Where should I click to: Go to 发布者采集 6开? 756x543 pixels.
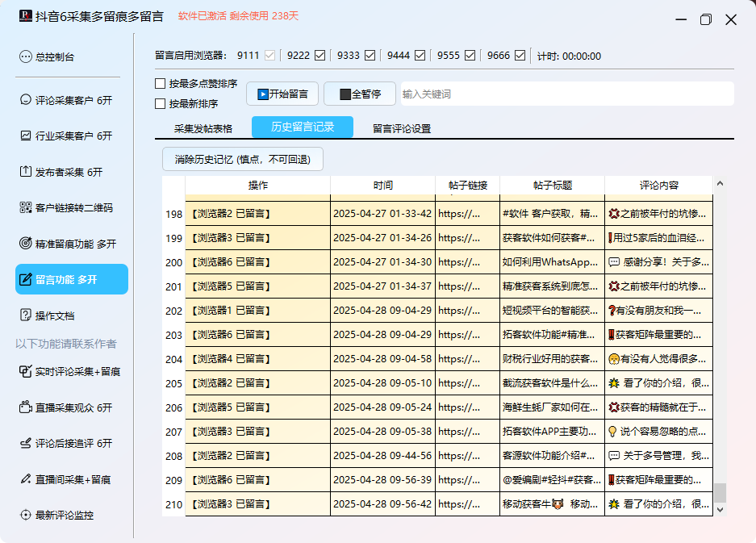pos(69,172)
